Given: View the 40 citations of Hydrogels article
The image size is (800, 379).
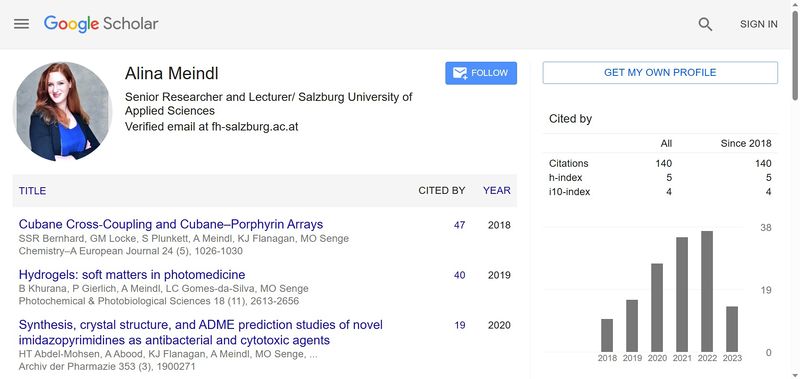Looking at the screenshot, I should coord(459,275).
